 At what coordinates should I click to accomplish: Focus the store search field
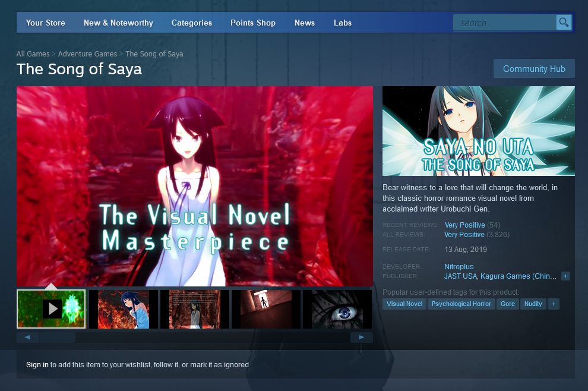tap(505, 23)
